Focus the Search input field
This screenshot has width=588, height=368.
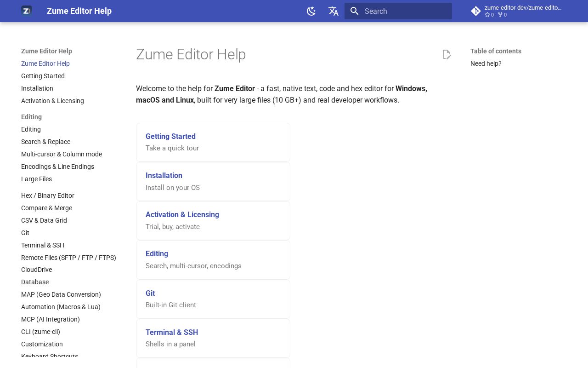coord(398,11)
